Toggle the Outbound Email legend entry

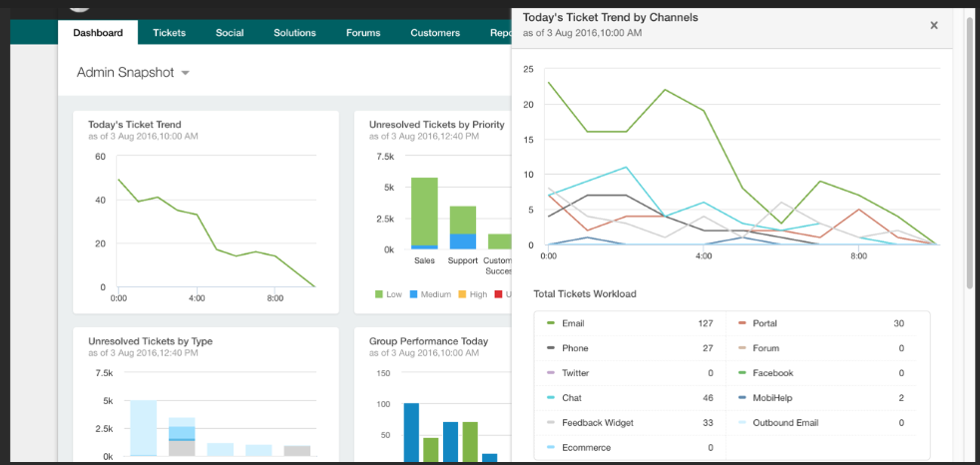pyautogui.click(x=778, y=422)
